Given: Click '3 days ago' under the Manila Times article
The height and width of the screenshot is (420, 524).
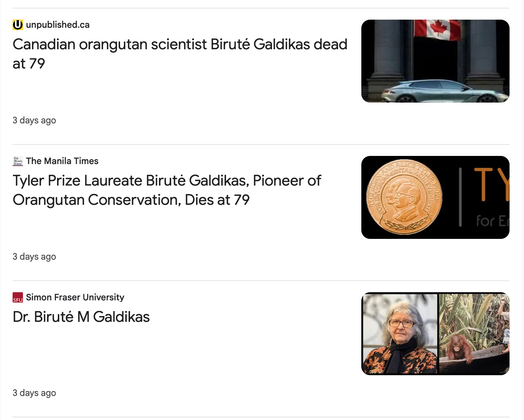Looking at the screenshot, I should pyautogui.click(x=34, y=257).
